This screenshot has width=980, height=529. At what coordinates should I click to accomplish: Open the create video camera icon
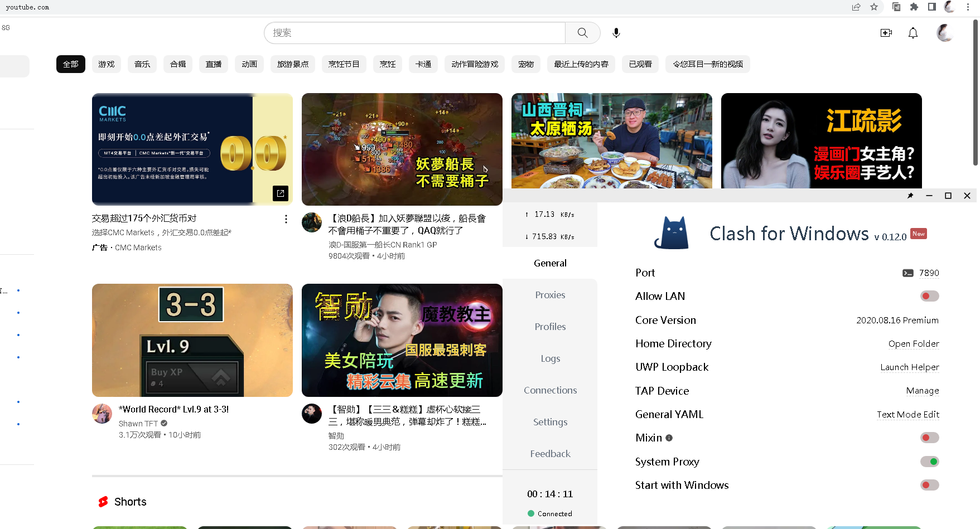point(886,33)
